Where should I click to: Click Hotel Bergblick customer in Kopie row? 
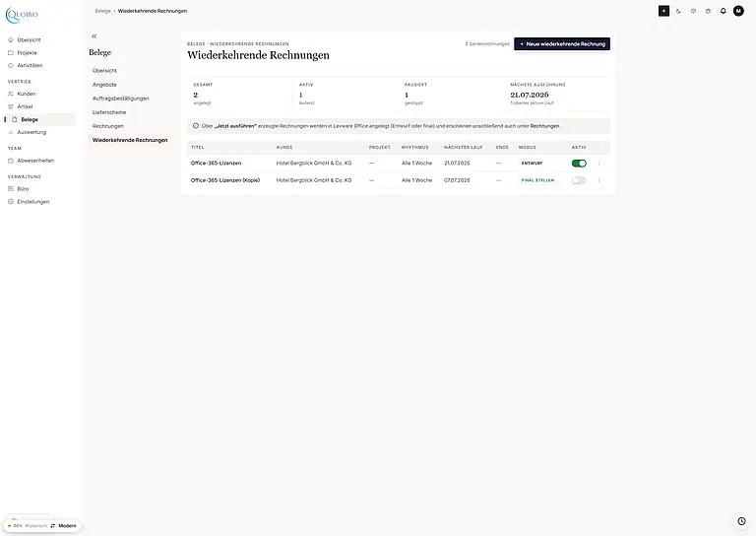pos(314,180)
